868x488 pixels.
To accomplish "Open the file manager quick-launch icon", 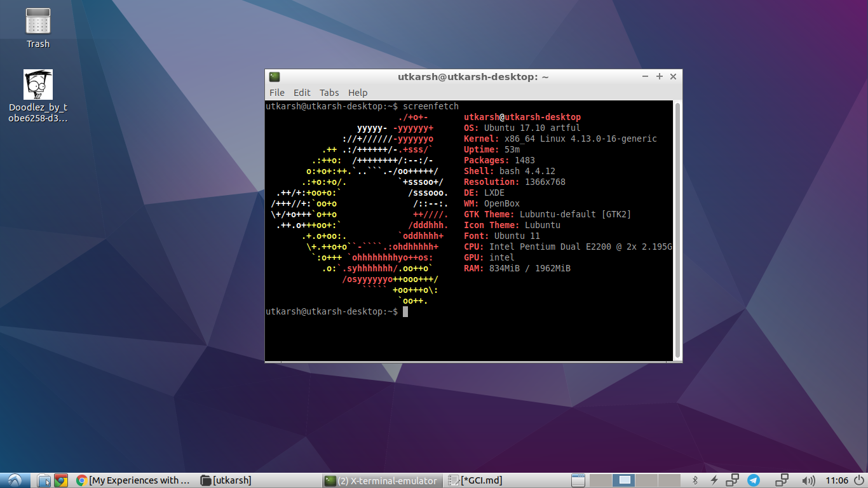I will (42, 480).
